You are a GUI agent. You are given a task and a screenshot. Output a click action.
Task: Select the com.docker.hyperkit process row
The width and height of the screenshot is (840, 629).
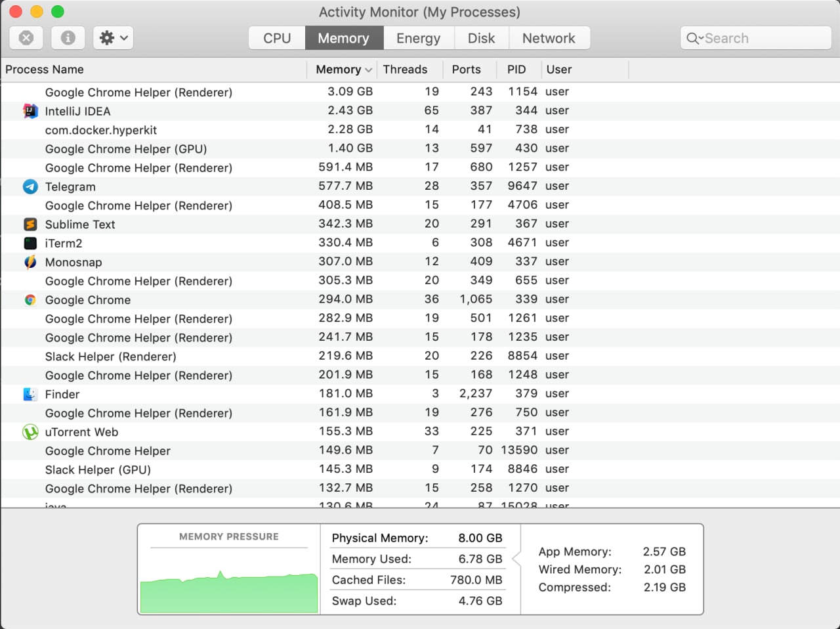[420, 130]
